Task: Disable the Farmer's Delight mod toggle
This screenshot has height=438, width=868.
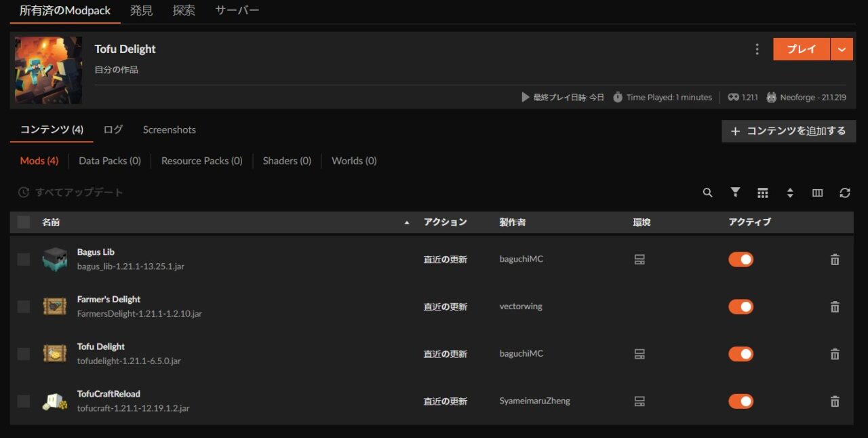Action: [x=741, y=306]
